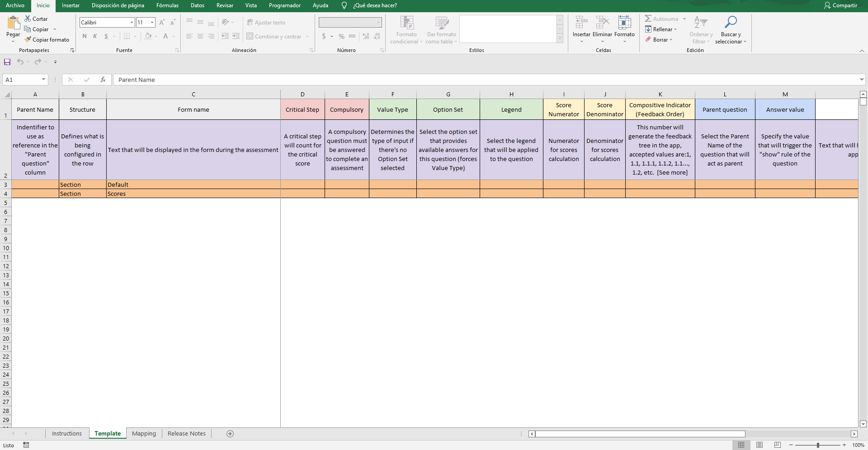Open the Mapping sheet tab
The width and height of the screenshot is (868, 450).
[x=144, y=433]
